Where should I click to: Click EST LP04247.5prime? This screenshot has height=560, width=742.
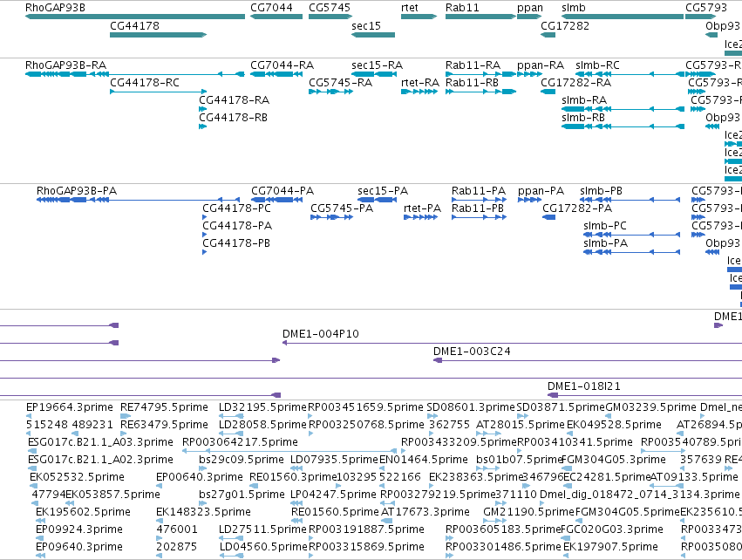(296, 503)
